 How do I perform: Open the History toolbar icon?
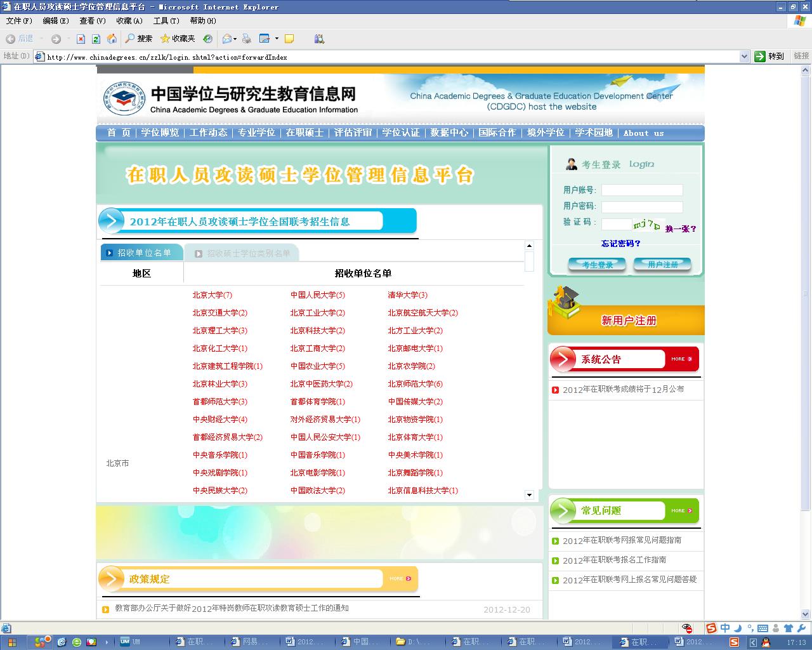point(207,39)
